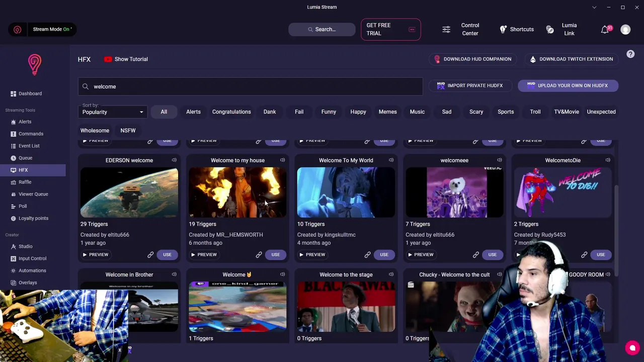Screen dimensions: 644x362
Task: Select the Wholesome category filter
Action: 95,130
